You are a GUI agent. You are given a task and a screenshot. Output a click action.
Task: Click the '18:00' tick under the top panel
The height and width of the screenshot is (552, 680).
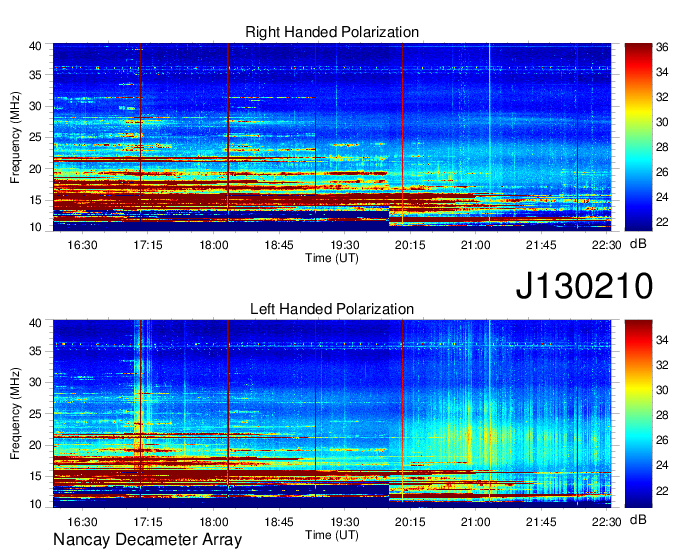[213, 245]
